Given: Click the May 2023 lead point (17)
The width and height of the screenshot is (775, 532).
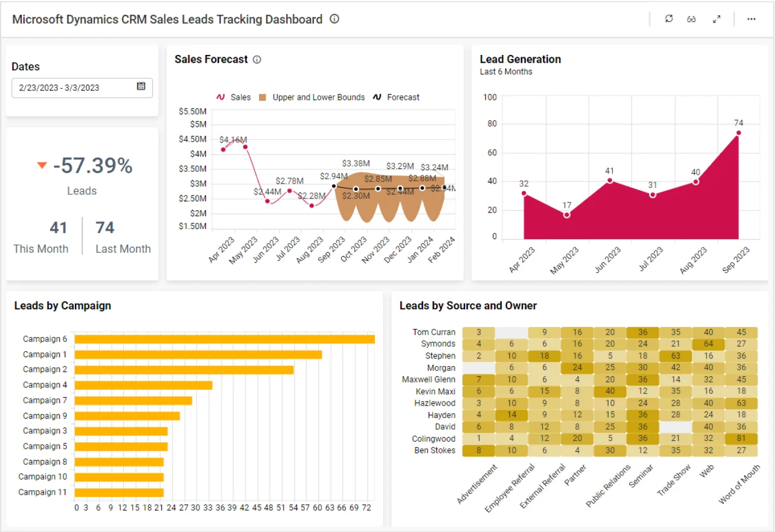Looking at the screenshot, I should pyautogui.click(x=567, y=215).
